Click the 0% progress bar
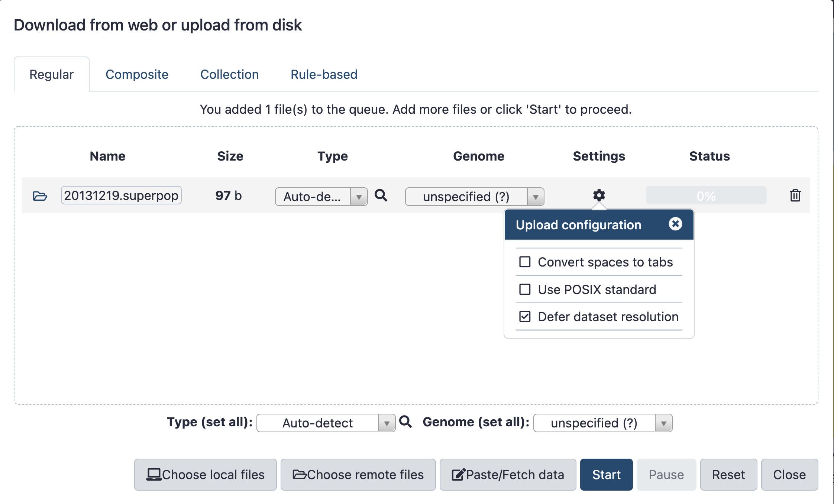Image resolution: width=834 pixels, height=504 pixels. click(705, 195)
